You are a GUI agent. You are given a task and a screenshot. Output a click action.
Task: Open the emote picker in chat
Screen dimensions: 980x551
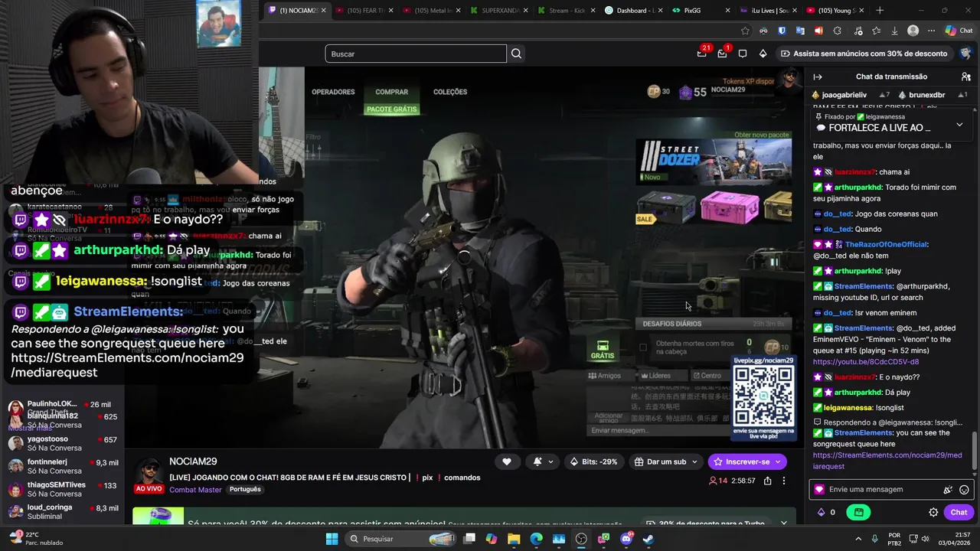tap(964, 490)
